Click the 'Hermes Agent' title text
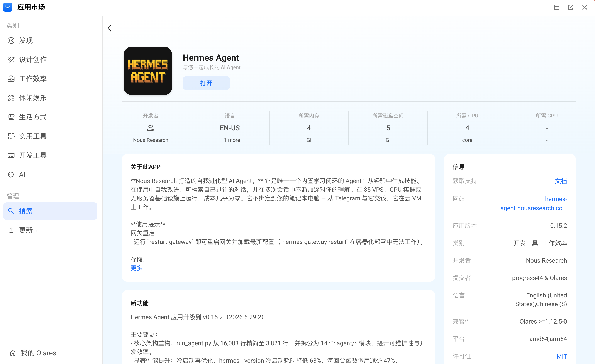This screenshot has height=364, width=595. pyautogui.click(x=211, y=58)
